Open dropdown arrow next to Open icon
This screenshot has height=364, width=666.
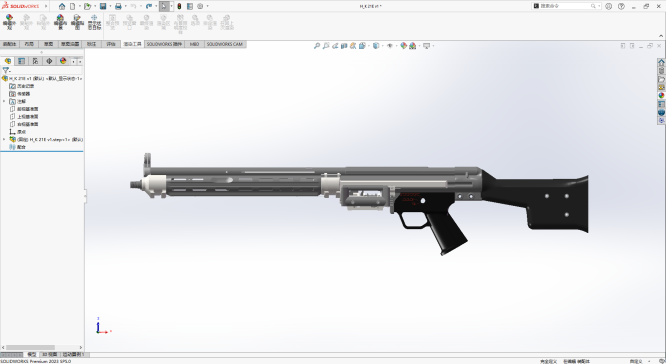pyautogui.click(x=95, y=6)
